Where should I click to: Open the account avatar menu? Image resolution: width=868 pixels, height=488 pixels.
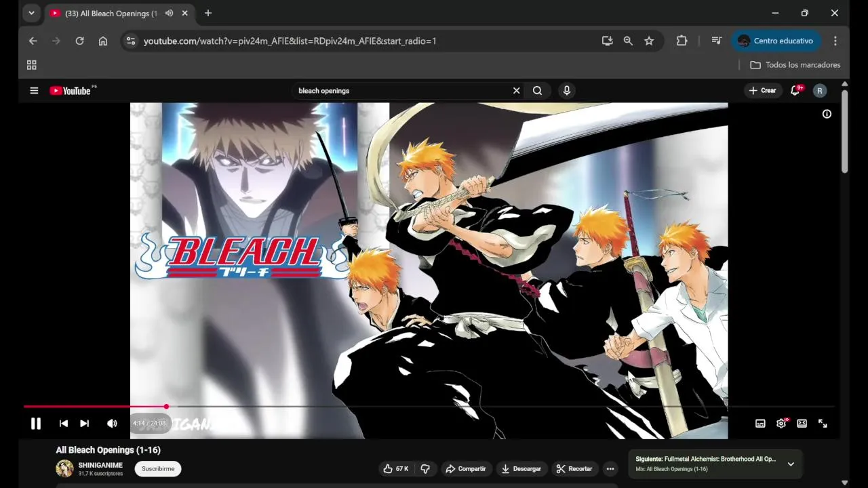tap(820, 90)
